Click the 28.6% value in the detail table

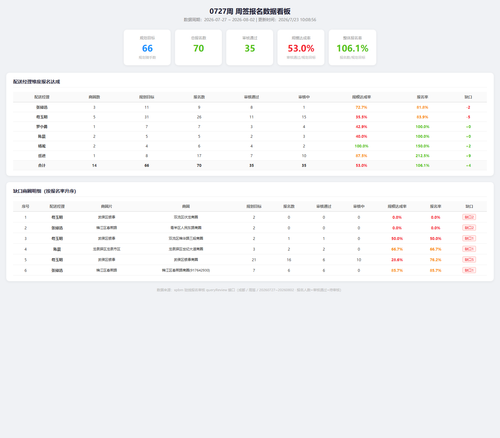pyautogui.click(x=397, y=260)
